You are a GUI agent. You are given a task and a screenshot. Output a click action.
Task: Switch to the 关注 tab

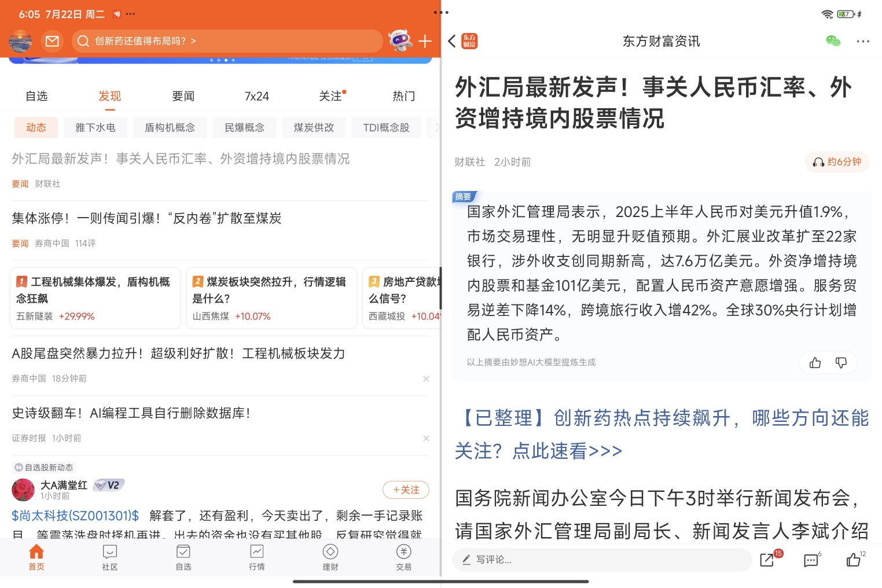pyautogui.click(x=331, y=96)
